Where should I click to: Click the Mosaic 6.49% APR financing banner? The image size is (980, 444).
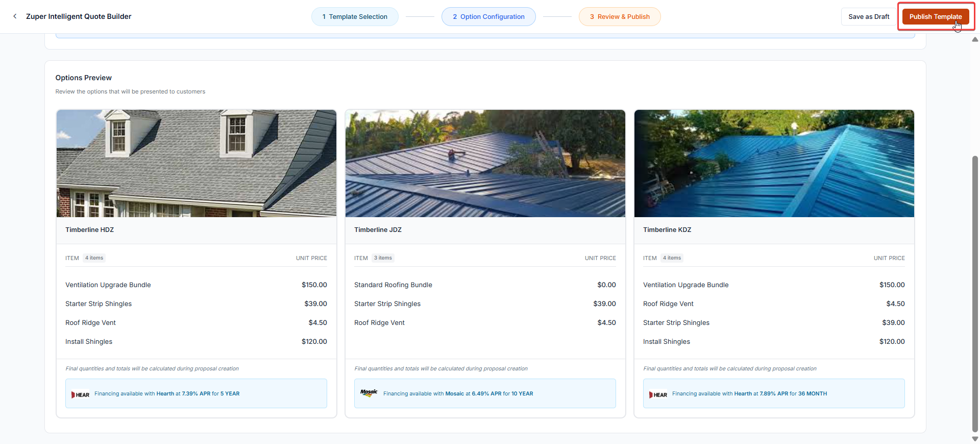[485, 393]
